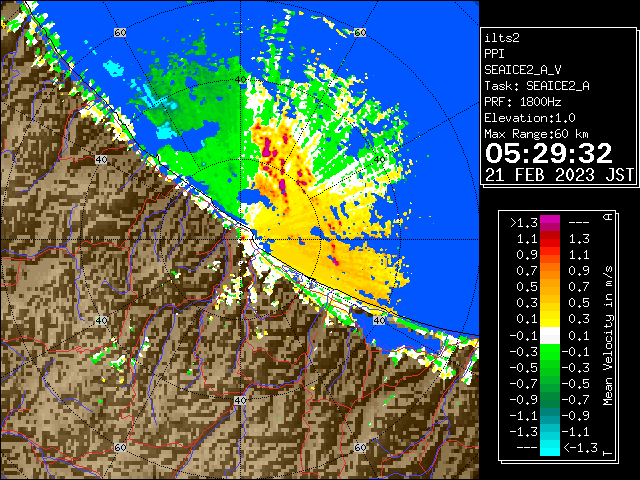Click the 'SEAICE2_A_V' product name
Viewport: 640px width, 480px height.
[x=523, y=70]
